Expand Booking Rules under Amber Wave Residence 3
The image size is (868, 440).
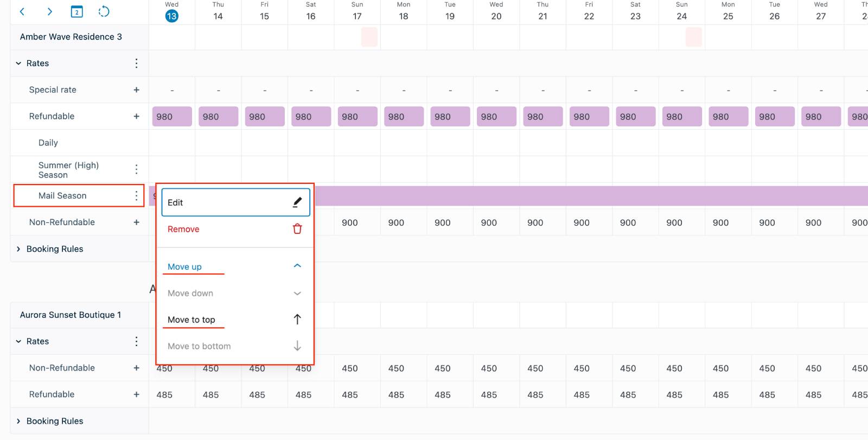point(18,249)
